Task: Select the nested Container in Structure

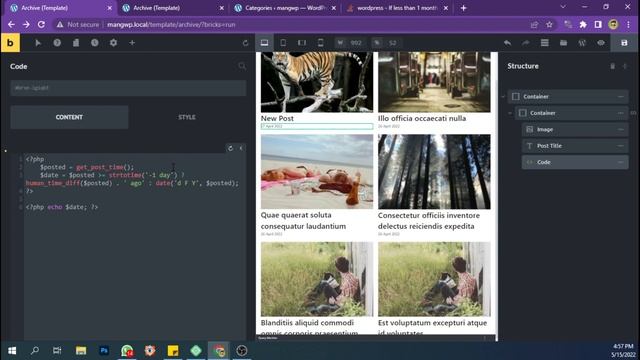Action: click(x=571, y=113)
